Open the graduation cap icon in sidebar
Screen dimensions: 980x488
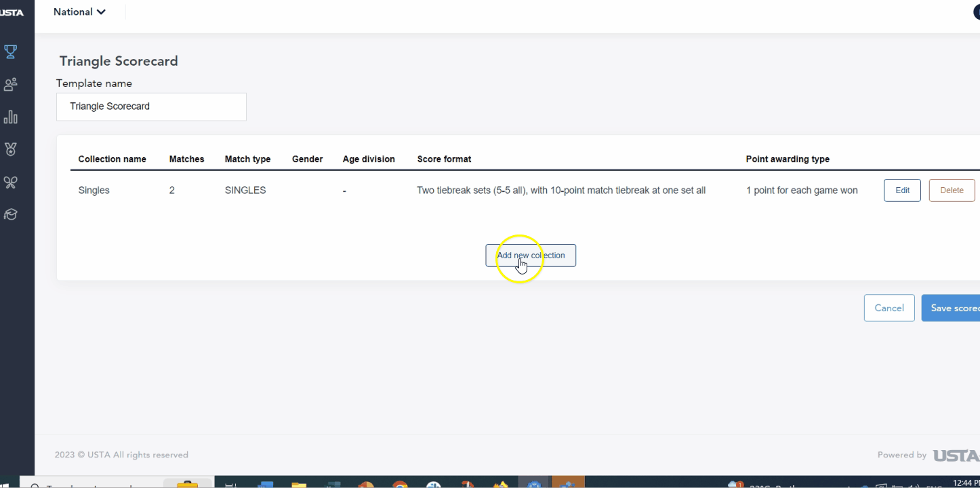tap(10, 214)
